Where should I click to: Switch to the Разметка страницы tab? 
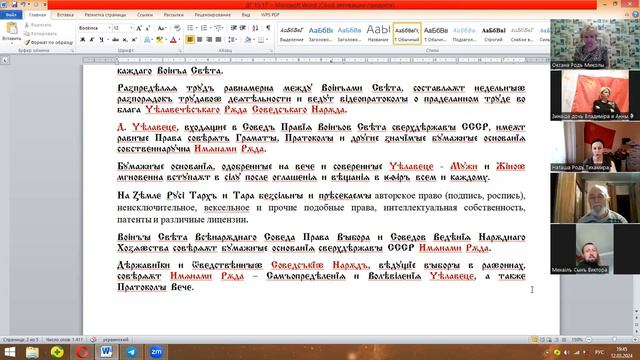point(105,15)
